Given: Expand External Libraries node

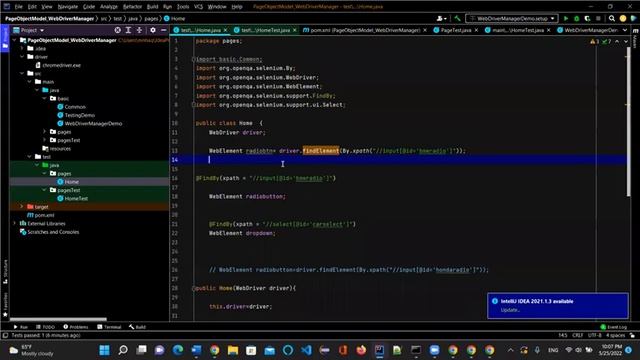Looking at the screenshot, I should coord(15,223).
